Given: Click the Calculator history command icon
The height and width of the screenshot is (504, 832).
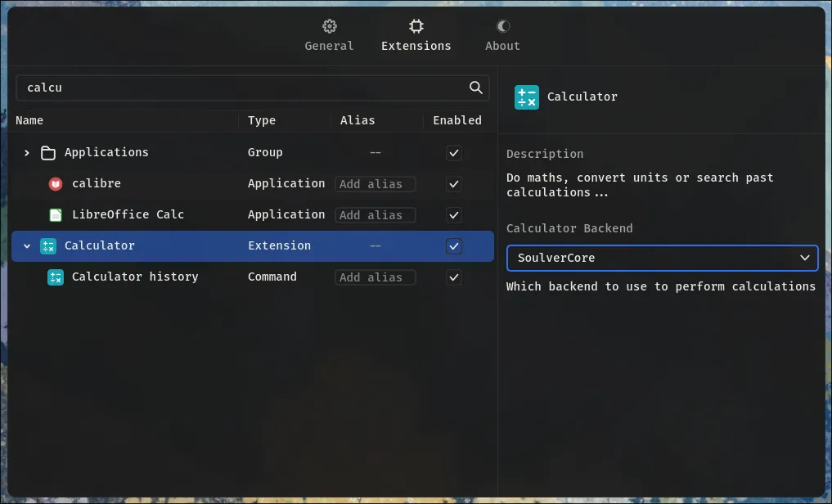Looking at the screenshot, I should (x=56, y=277).
